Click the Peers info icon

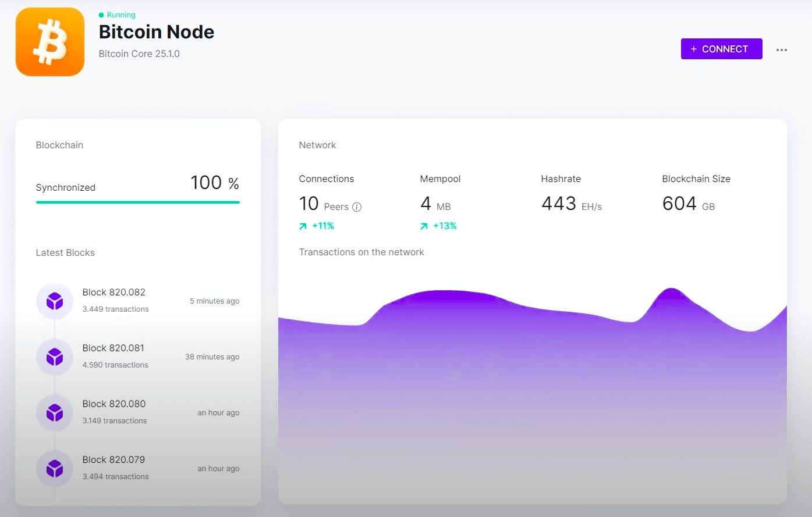pyautogui.click(x=357, y=207)
